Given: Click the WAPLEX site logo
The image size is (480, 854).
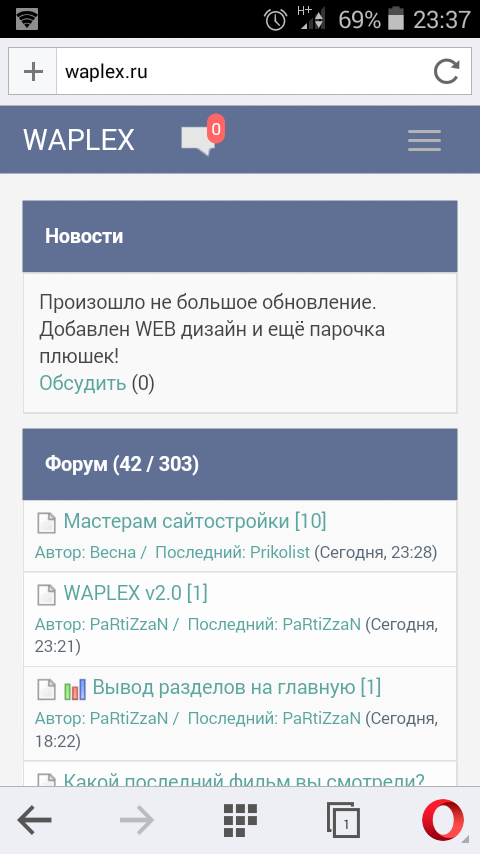Looking at the screenshot, I should coord(78,140).
